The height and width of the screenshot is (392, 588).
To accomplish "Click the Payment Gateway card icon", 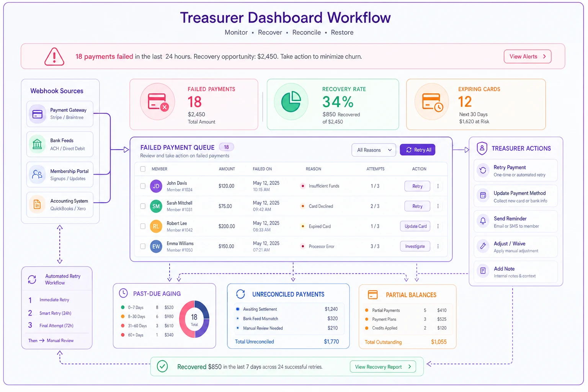I will pos(38,114).
